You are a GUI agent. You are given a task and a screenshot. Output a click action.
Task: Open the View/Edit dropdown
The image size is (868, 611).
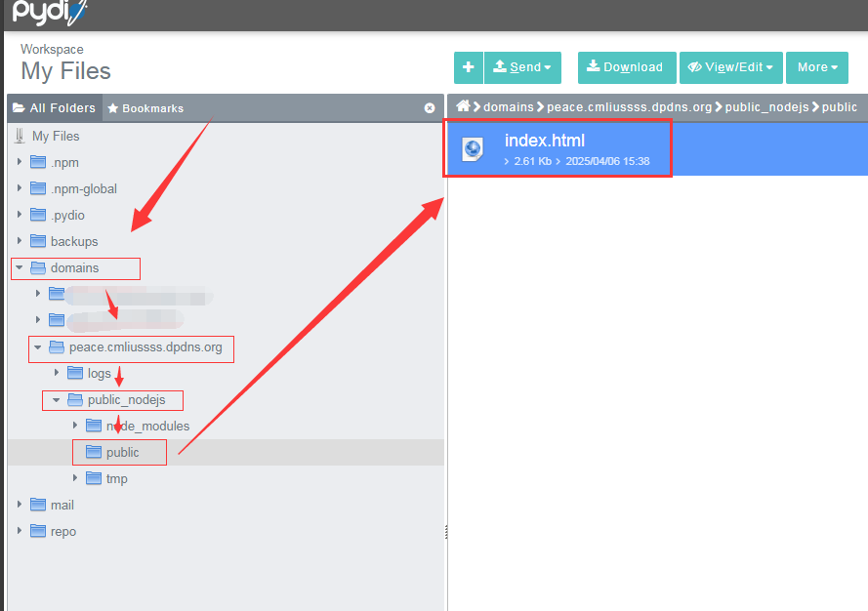(x=730, y=67)
